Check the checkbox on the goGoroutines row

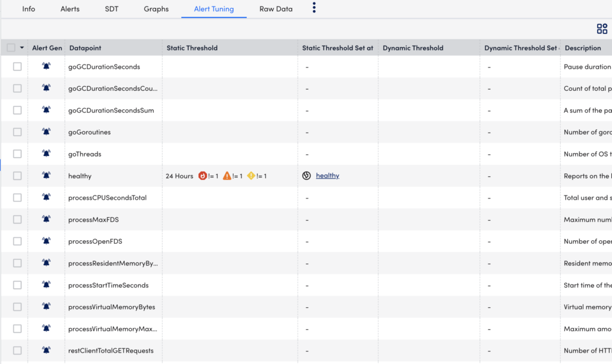pyautogui.click(x=17, y=131)
